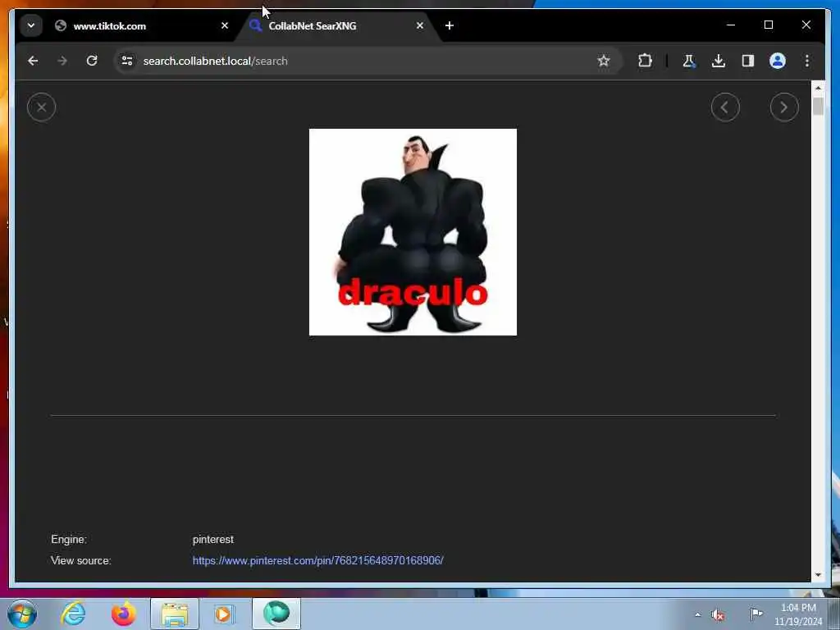Screen dimensions: 840x630
Task: Bookmark this page with the star
Action: click(603, 61)
